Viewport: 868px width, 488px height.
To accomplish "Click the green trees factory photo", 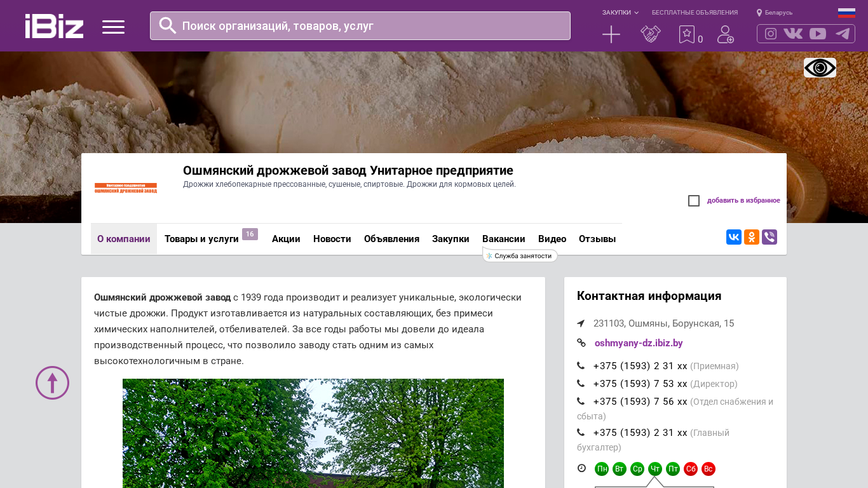I will click(x=313, y=433).
